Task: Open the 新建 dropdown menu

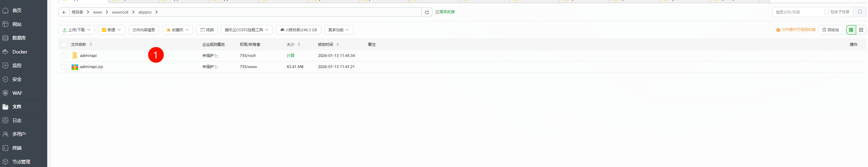Action: click(x=111, y=30)
